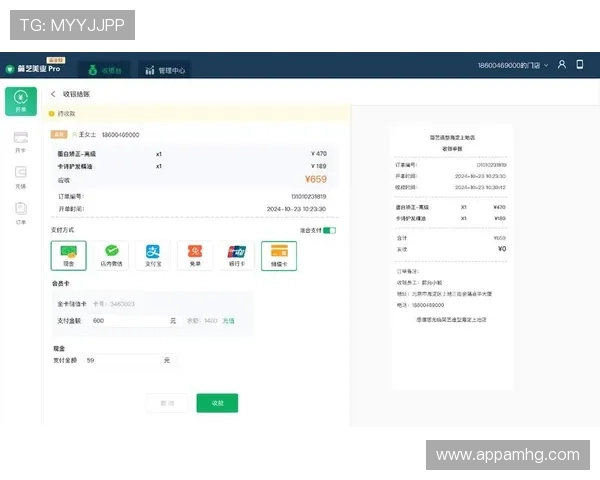The height and width of the screenshot is (480, 600).
Task: Select the bank card (银行卡) payment method
Action: pyautogui.click(x=237, y=255)
